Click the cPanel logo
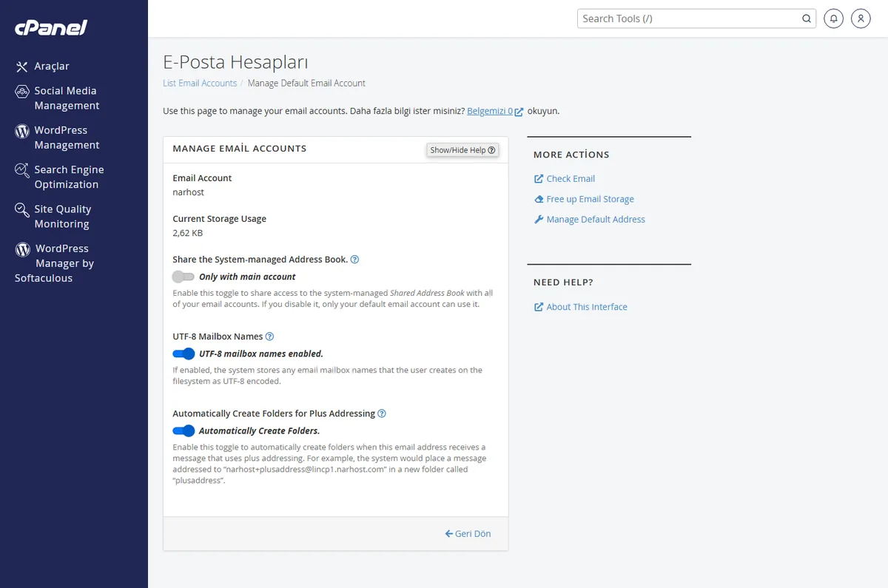The width and height of the screenshot is (888, 588). point(51,28)
